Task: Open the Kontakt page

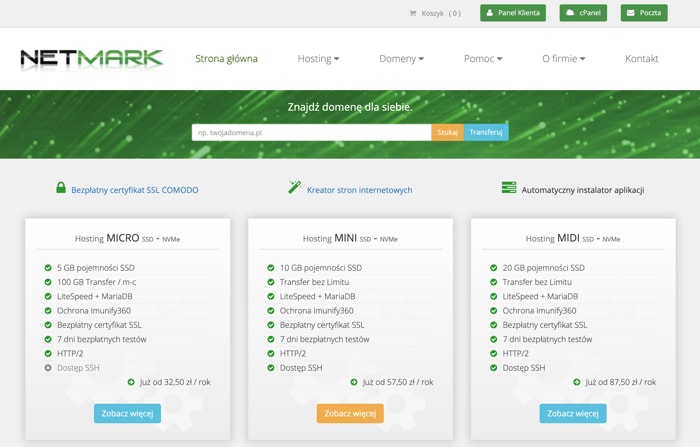Action: coord(642,59)
